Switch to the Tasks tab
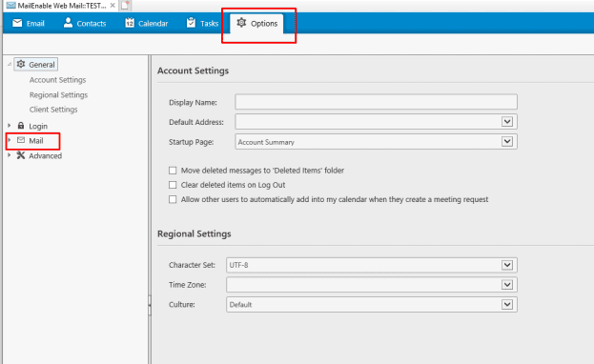This screenshot has height=364, width=594. (x=202, y=23)
